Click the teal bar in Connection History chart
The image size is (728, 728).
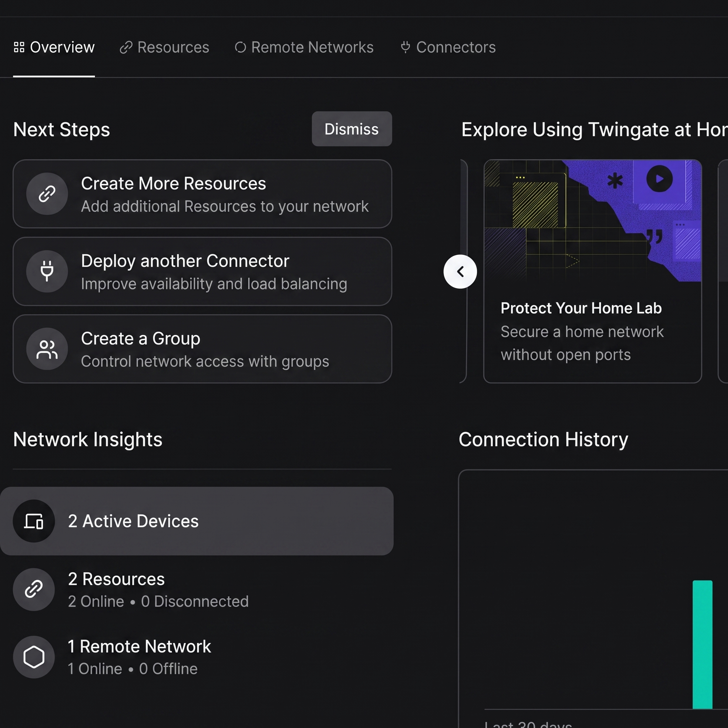click(x=702, y=645)
